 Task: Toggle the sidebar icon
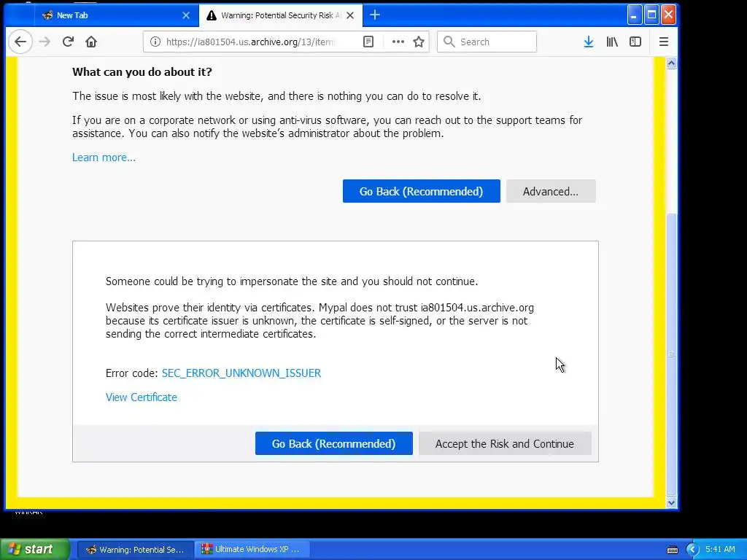(635, 42)
